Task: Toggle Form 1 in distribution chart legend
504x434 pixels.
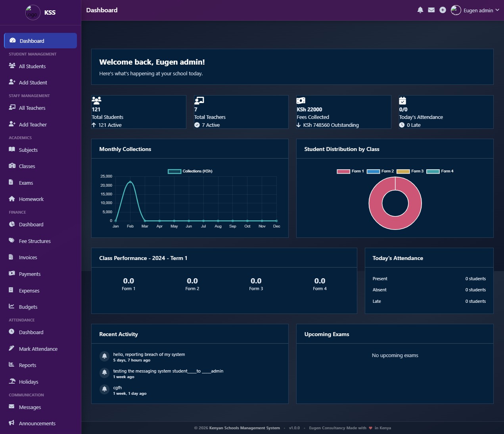Action: [x=350, y=171]
